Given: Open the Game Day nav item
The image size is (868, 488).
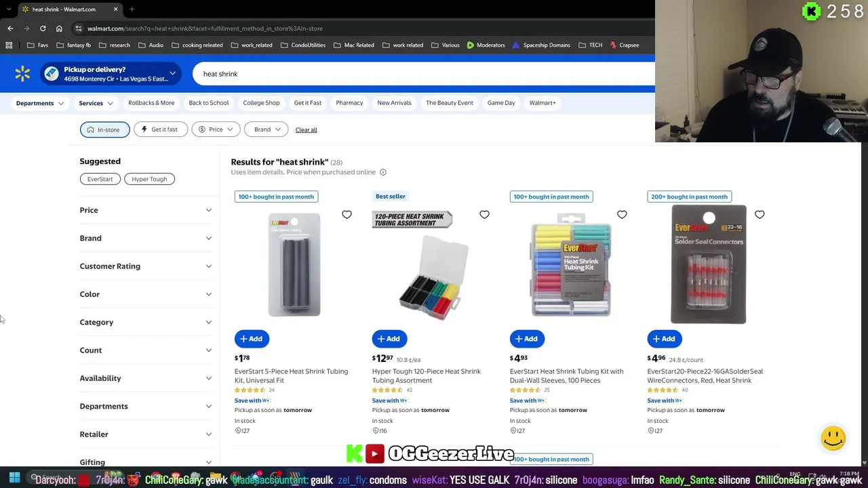Looking at the screenshot, I should tap(501, 103).
